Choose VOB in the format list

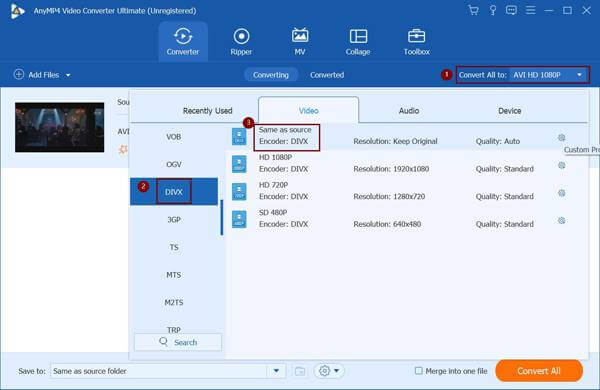point(174,137)
